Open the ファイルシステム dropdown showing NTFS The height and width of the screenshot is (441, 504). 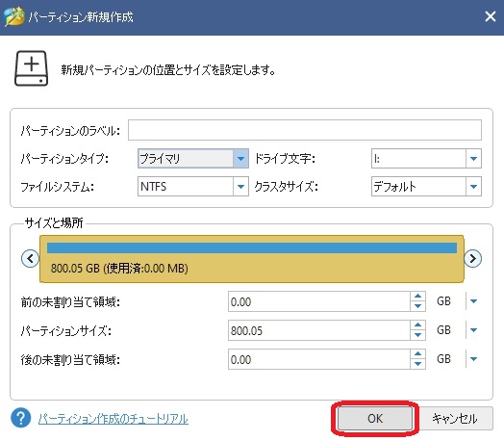[x=193, y=186]
